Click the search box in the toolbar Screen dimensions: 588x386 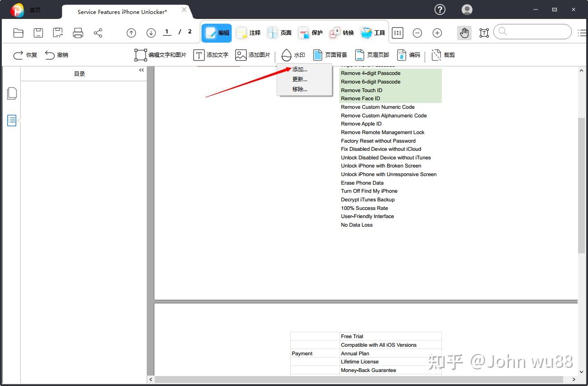pyautogui.click(x=532, y=32)
